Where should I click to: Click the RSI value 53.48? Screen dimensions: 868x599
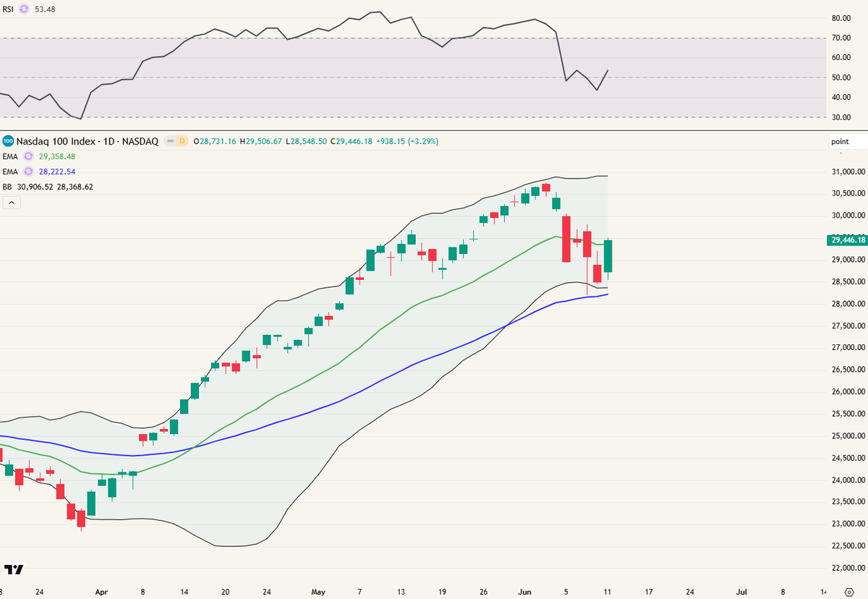45,9
